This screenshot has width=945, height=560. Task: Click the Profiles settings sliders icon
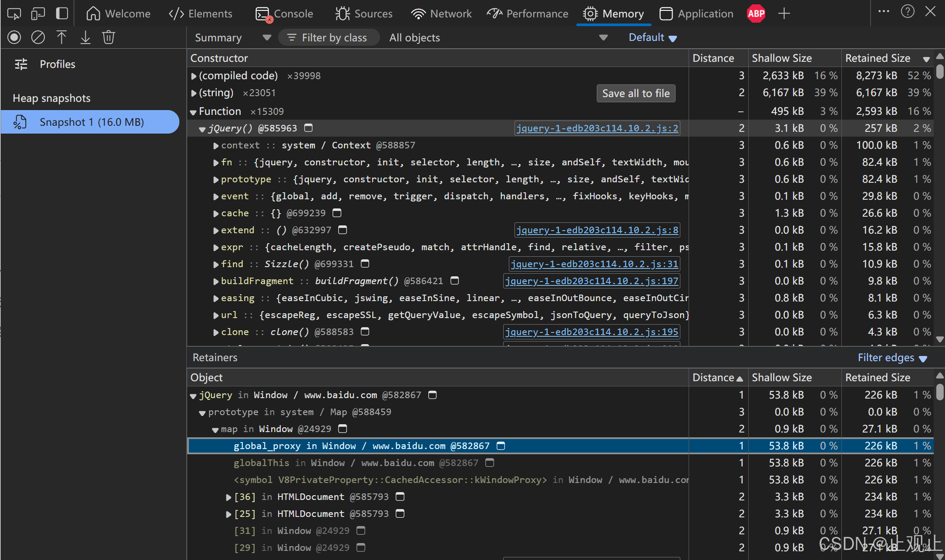pyautogui.click(x=21, y=64)
